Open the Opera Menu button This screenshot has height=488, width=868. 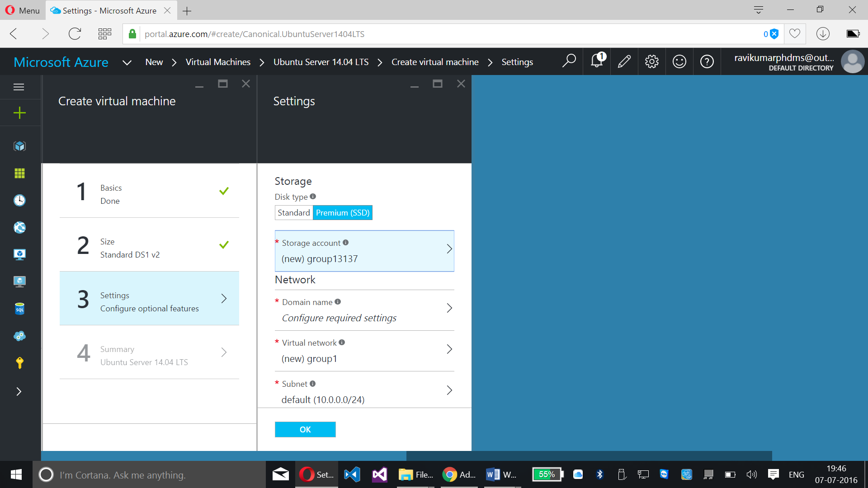click(x=23, y=10)
